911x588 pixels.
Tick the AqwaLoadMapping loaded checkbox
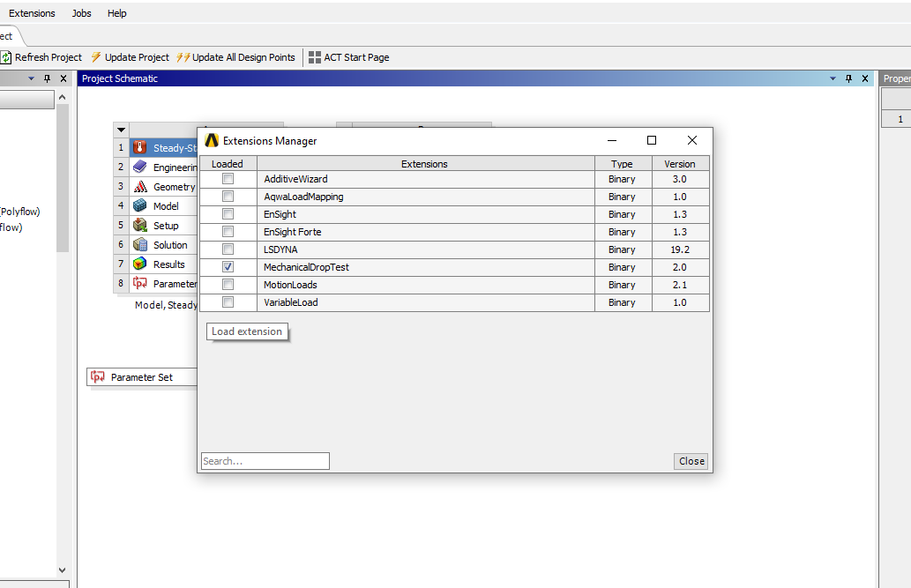coord(228,197)
